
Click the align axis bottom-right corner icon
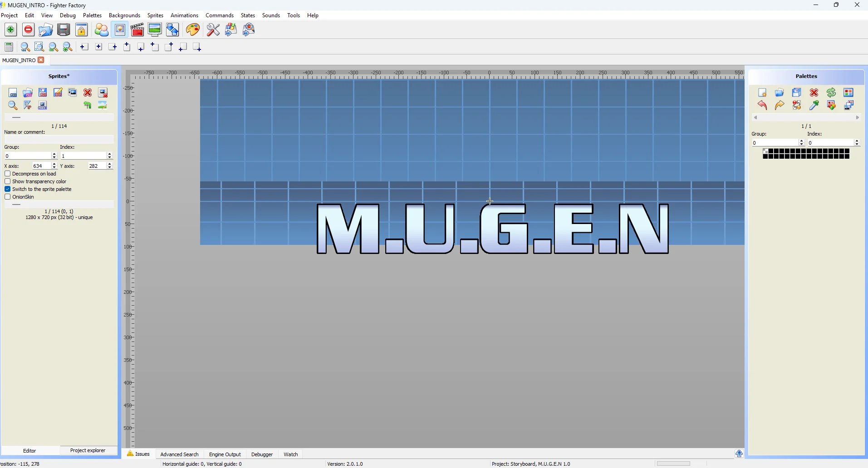(197, 47)
